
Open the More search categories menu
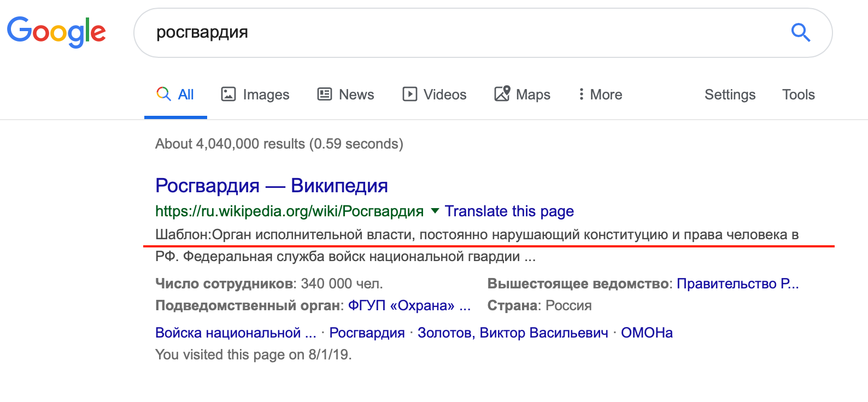pyautogui.click(x=600, y=94)
